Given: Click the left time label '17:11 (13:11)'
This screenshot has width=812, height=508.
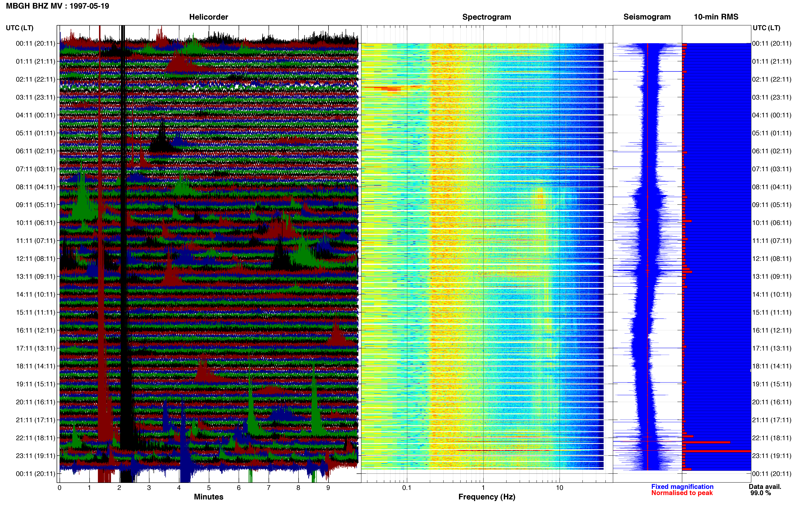Looking at the screenshot, I should point(36,348).
